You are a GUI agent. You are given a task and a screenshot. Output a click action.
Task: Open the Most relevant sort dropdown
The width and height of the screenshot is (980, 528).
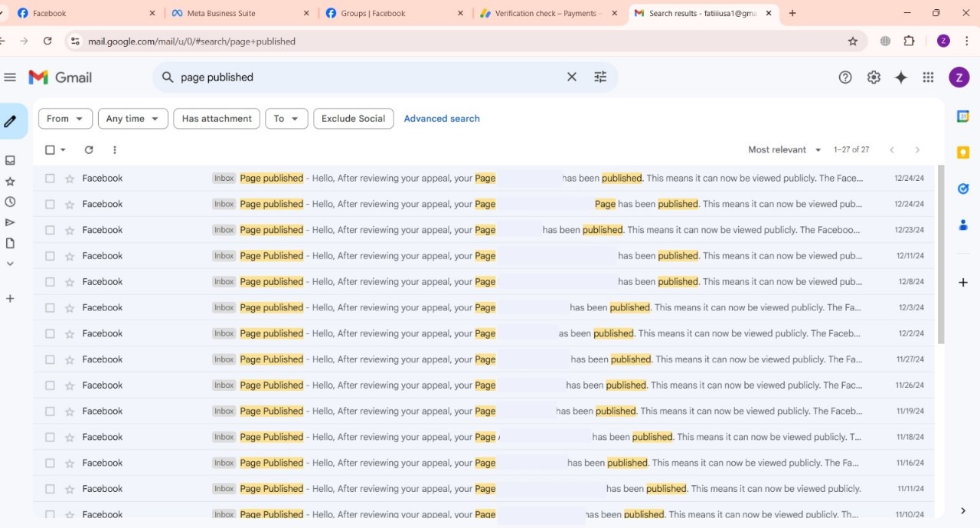[x=785, y=150]
